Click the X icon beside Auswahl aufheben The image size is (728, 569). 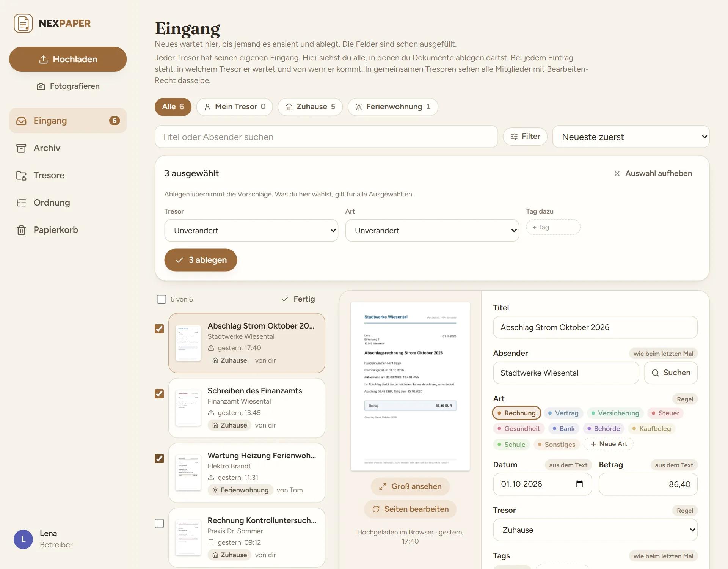click(x=617, y=173)
